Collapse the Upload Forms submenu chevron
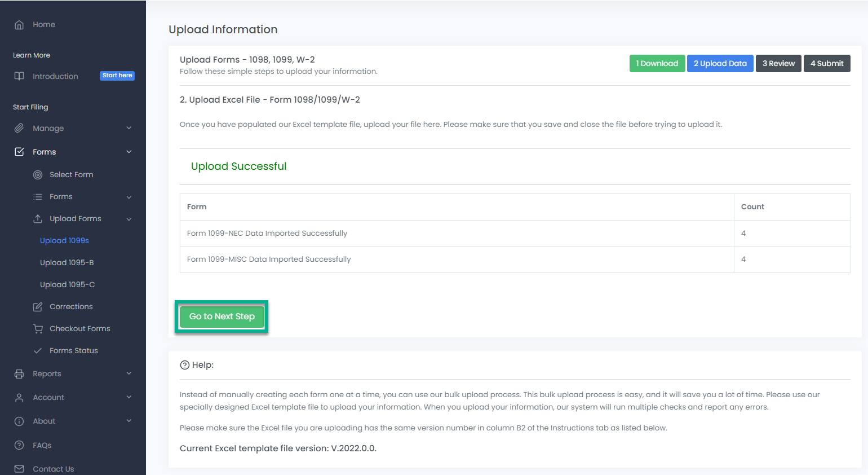 pyautogui.click(x=129, y=219)
